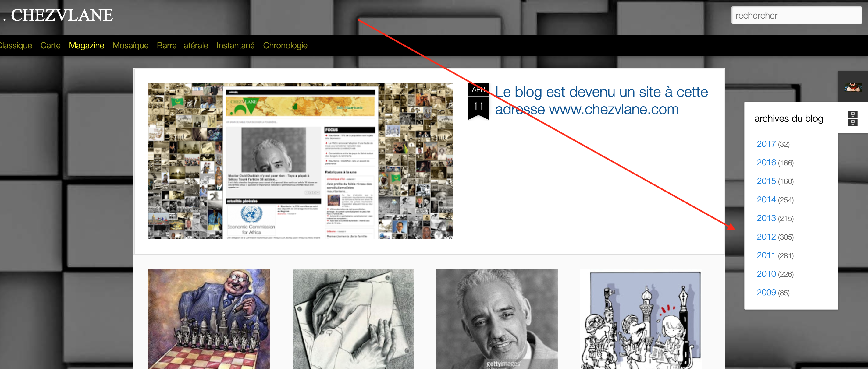This screenshot has width=868, height=369.
Task: Open the featured chezvlane site screenshot thumbnail
Action: (300, 161)
